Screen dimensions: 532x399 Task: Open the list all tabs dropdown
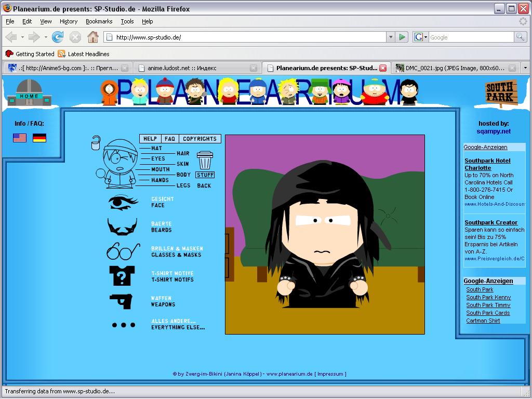[x=526, y=68]
